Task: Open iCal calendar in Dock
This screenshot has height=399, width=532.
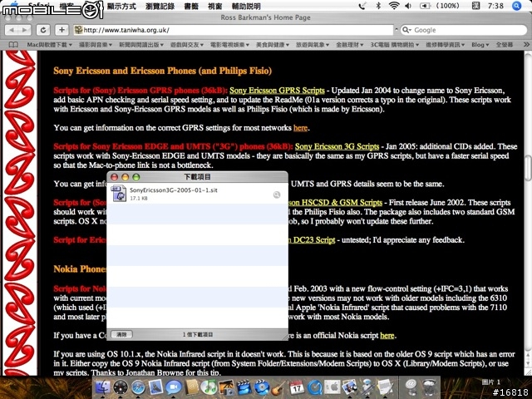Action: pos(297,387)
